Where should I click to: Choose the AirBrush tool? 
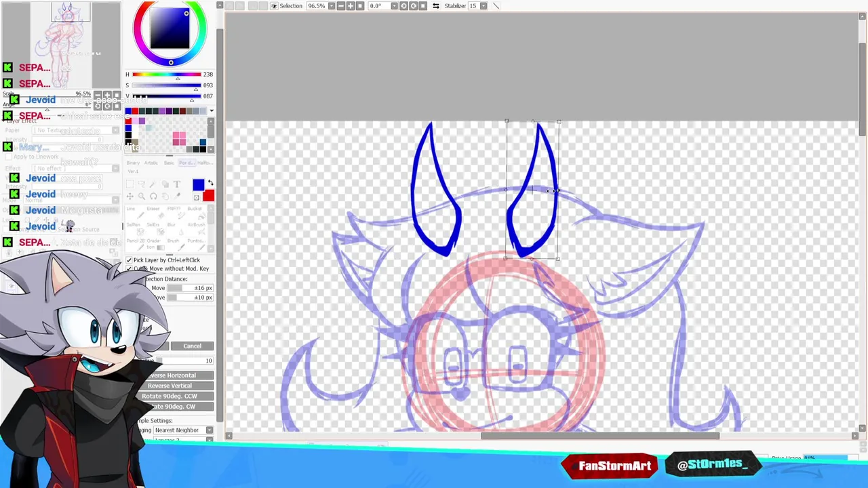[x=195, y=230]
